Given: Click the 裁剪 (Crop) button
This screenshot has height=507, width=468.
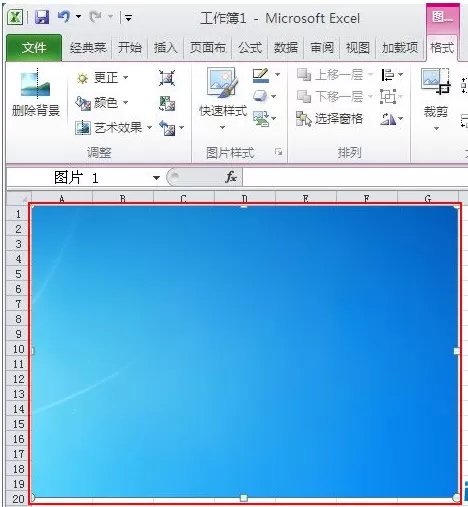Looking at the screenshot, I should pyautogui.click(x=436, y=93).
